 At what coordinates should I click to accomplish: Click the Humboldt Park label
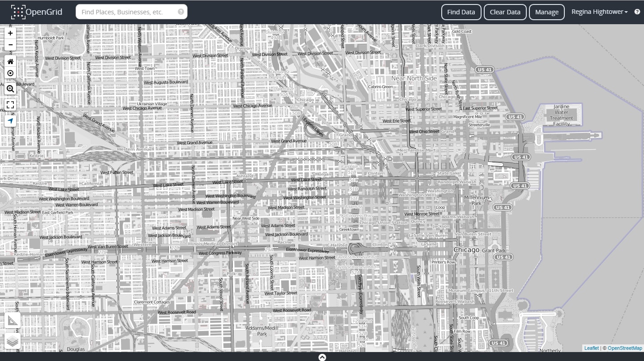tap(51, 38)
